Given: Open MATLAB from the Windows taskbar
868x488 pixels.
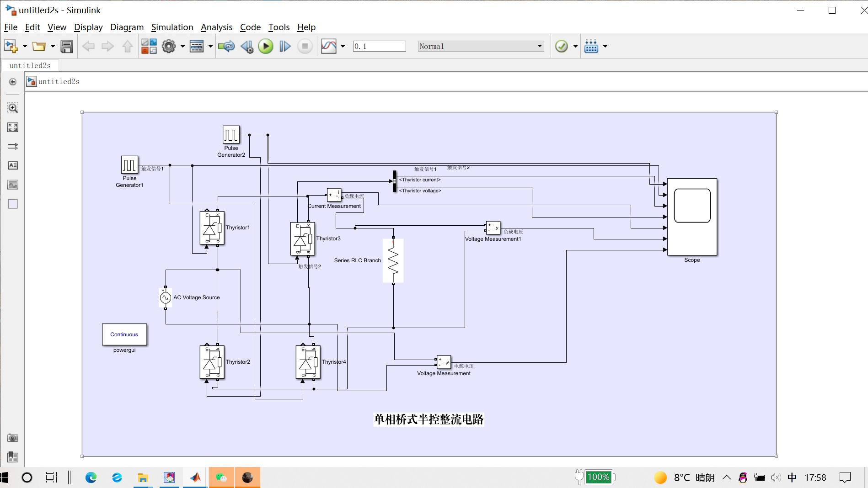Looking at the screenshot, I should coord(195,477).
